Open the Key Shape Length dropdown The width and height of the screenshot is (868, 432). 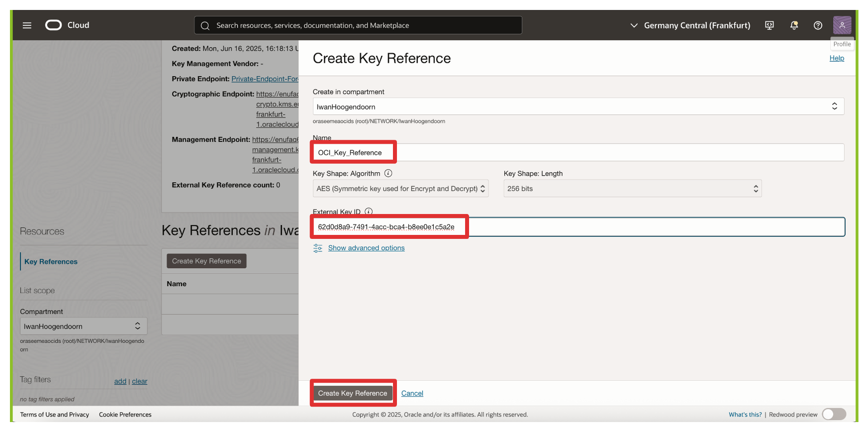click(x=632, y=189)
